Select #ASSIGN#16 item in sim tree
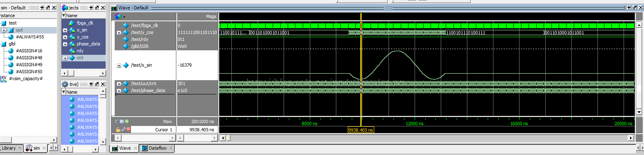Viewport: 644px width, 155px height. tap(29, 51)
